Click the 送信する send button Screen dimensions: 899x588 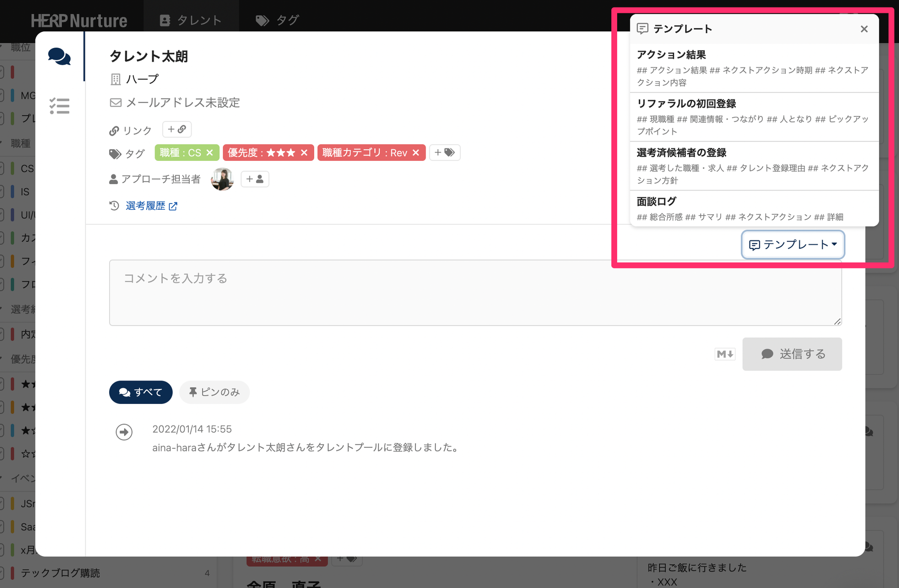[792, 354]
